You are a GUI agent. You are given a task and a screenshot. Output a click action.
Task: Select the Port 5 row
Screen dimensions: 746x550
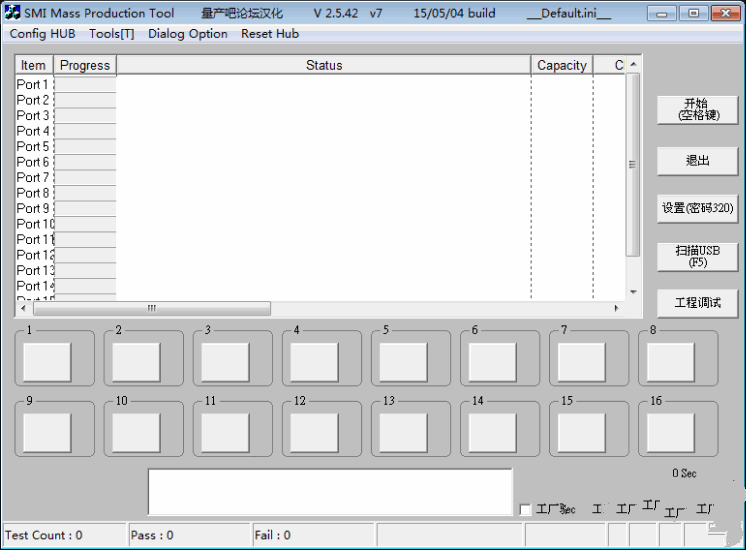click(x=321, y=147)
